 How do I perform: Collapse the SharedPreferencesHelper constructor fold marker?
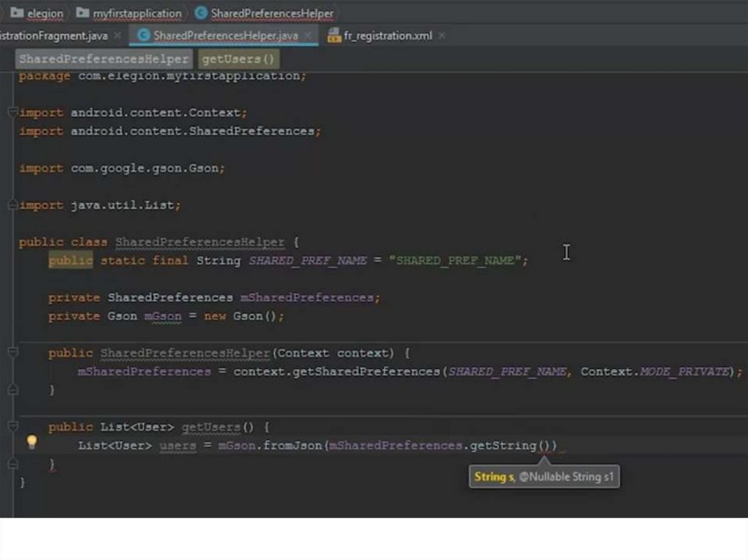pyautogui.click(x=12, y=353)
